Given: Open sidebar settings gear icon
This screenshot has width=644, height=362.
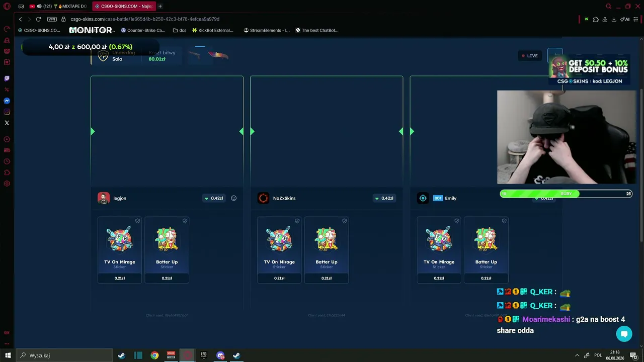Looking at the screenshot, I should [x=7, y=184].
